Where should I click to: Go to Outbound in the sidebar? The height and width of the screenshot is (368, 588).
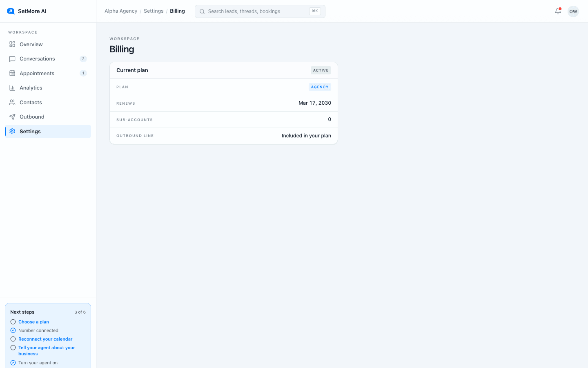(48, 117)
